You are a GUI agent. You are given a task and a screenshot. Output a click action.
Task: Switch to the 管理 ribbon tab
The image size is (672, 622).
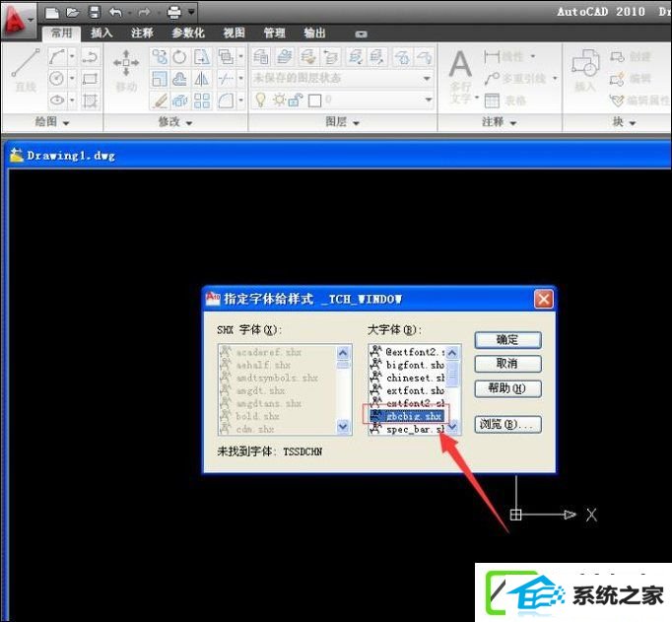click(274, 33)
